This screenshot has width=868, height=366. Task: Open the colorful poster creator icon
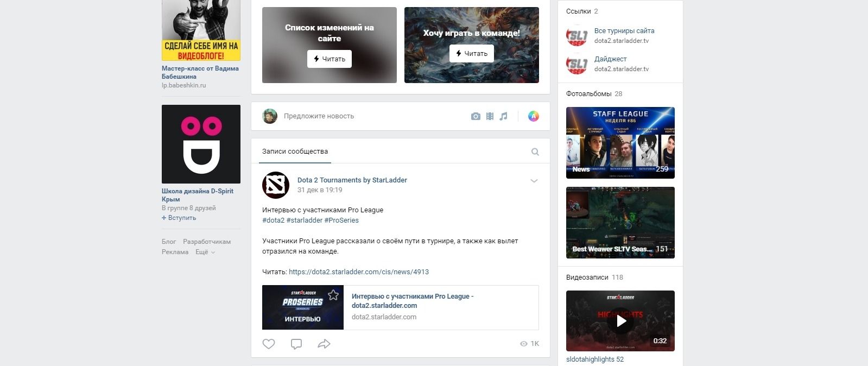point(534,116)
